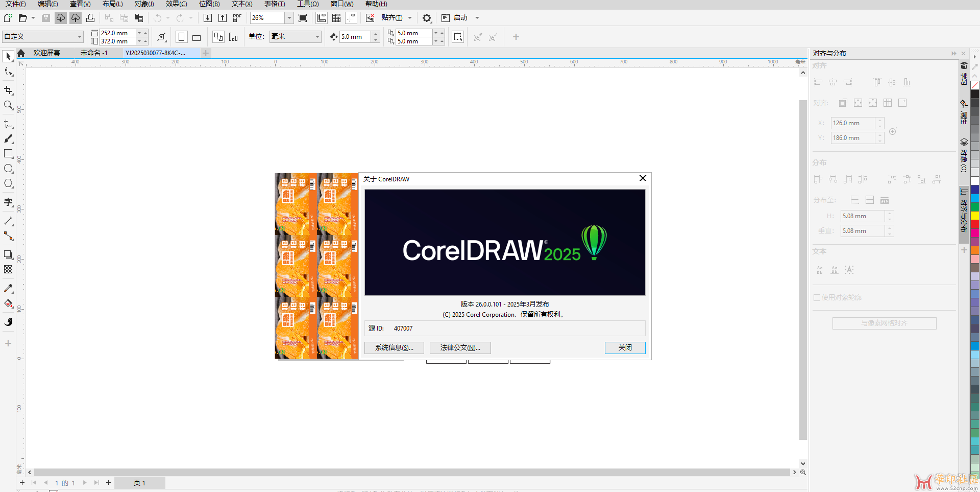Toggle Show rulers button
The width and height of the screenshot is (980, 492).
click(322, 18)
